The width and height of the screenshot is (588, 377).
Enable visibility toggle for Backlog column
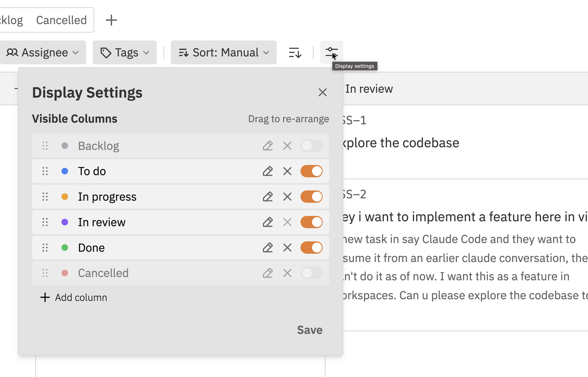pos(312,146)
